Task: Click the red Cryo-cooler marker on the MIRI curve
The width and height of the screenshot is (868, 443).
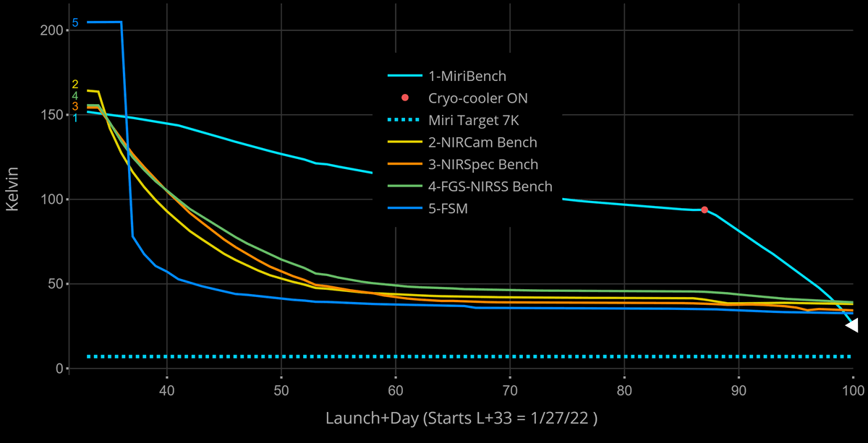Action: point(705,210)
